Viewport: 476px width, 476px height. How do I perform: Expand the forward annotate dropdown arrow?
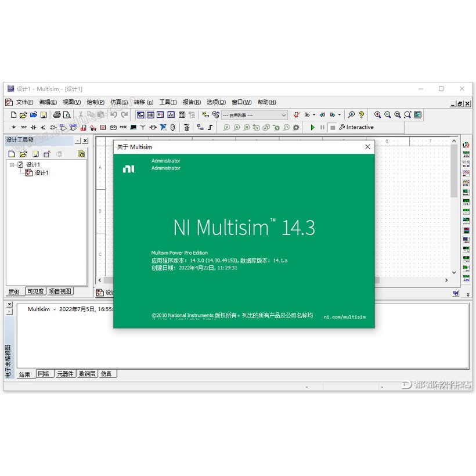coord(340,115)
